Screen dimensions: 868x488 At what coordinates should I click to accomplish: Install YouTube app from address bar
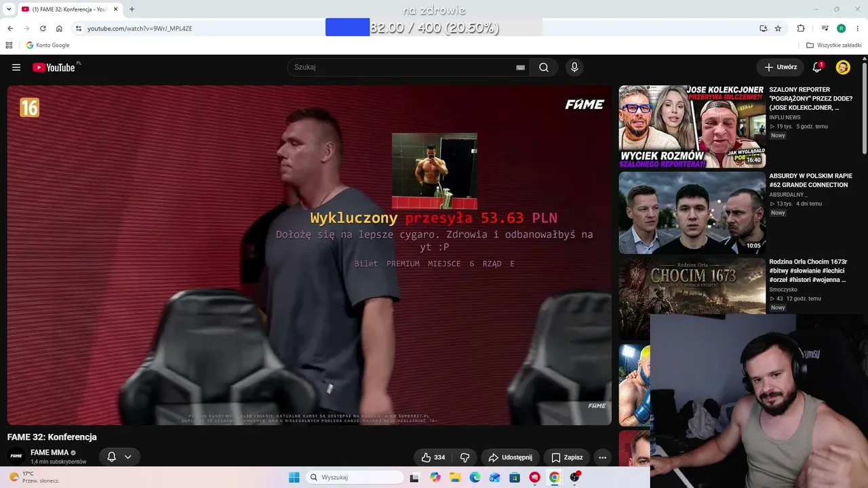pos(763,28)
